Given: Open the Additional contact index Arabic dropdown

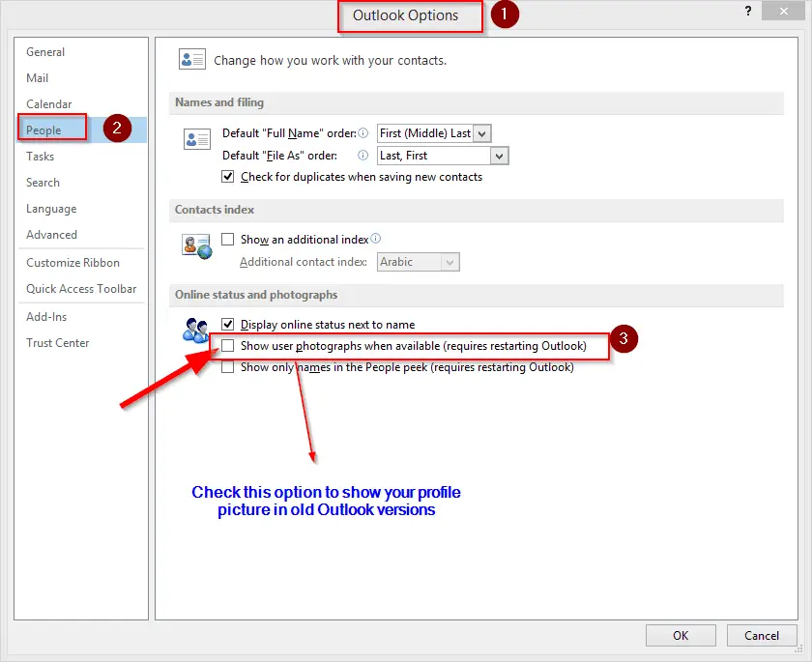Looking at the screenshot, I should tap(418, 262).
